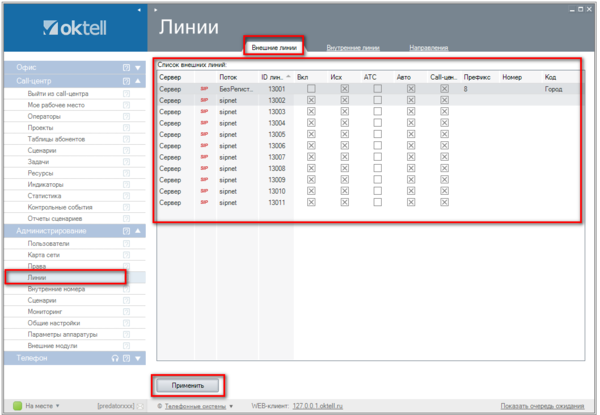
Task: Sort by the ID линии column header
Action: click(275, 76)
